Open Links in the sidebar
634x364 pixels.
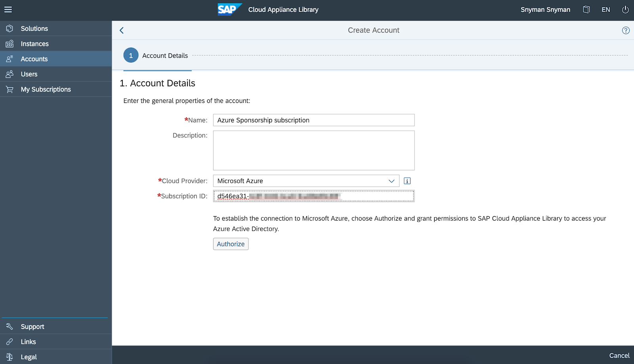[56, 341]
